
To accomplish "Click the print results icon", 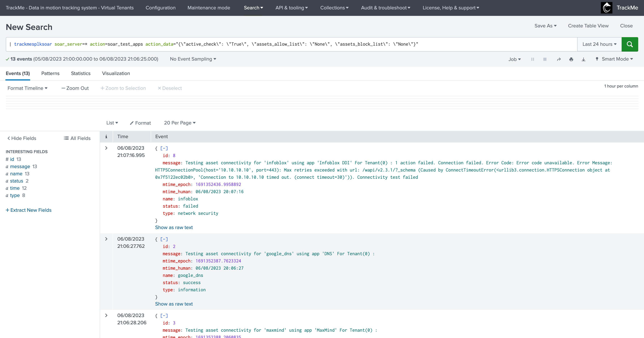I will pyautogui.click(x=571, y=59).
